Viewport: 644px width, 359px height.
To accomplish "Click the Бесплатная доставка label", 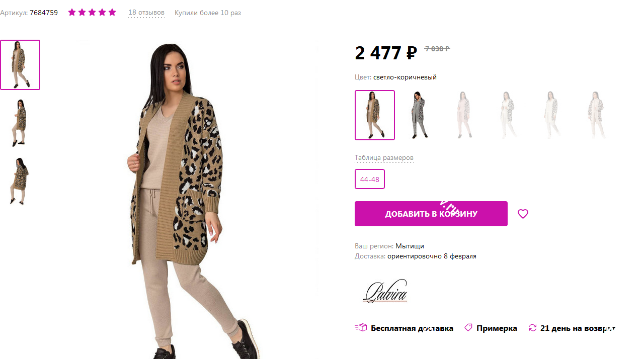I will coord(412,328).
